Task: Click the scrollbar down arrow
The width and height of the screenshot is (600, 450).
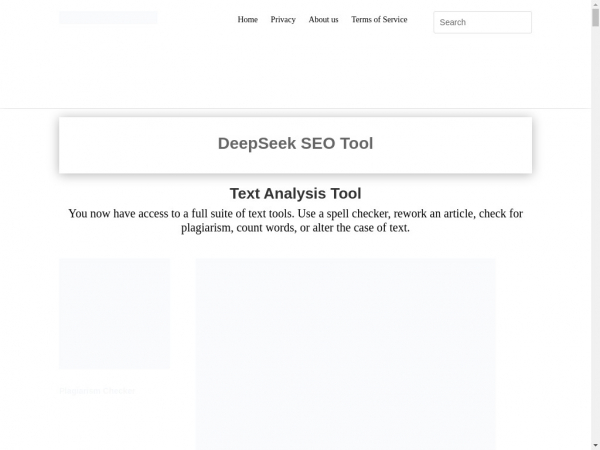Action: pyautogui.click(x=595, y=446)
